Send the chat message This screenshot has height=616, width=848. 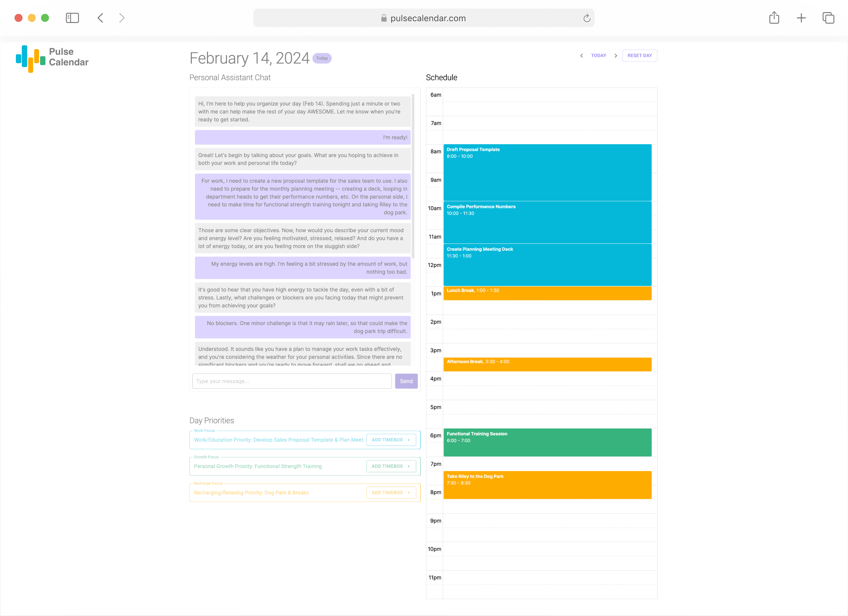click(x=406, y=381)
